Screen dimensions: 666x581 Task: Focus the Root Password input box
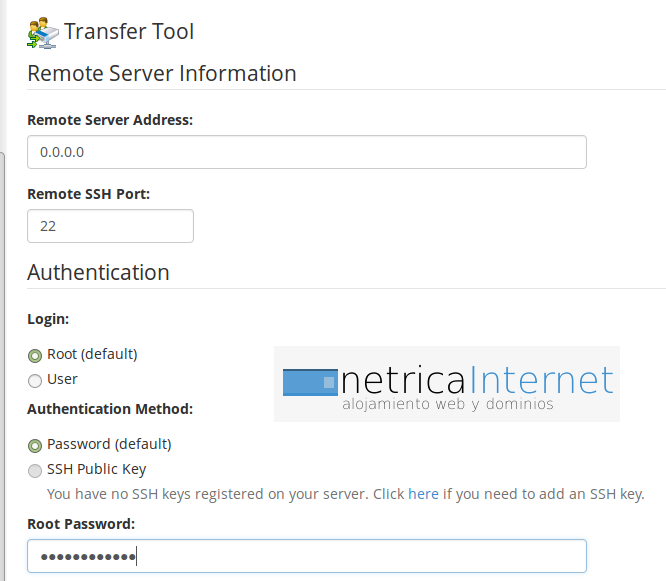[x=306, y=556]
